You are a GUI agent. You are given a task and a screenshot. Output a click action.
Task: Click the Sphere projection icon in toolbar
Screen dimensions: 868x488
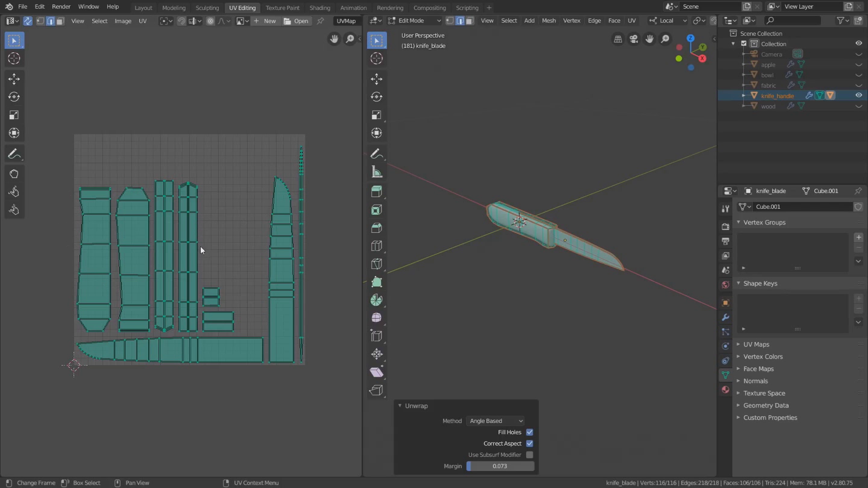[x=377, y=318]
